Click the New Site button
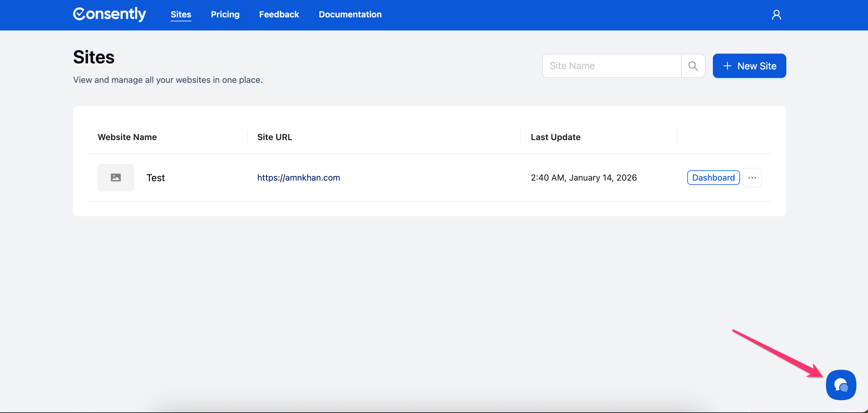The width and height of the screenshot is (868, 413). 749,66
